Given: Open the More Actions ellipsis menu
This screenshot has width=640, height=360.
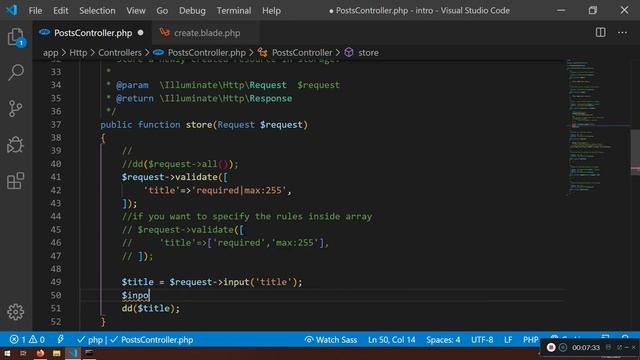Looking at the screenshot, I should (x=622, y=33).
